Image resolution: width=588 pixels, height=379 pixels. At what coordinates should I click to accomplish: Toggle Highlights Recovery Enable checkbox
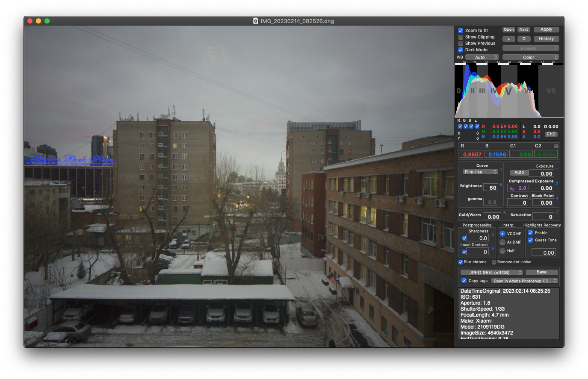coord(530,233)
